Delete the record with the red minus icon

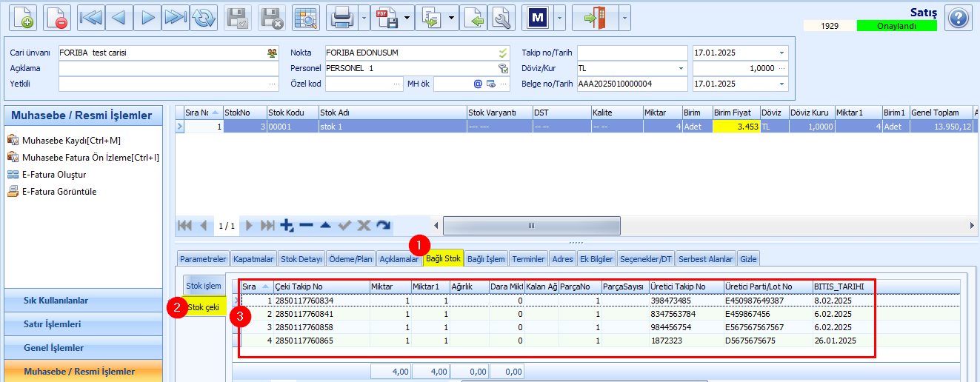tap(56, 16)
